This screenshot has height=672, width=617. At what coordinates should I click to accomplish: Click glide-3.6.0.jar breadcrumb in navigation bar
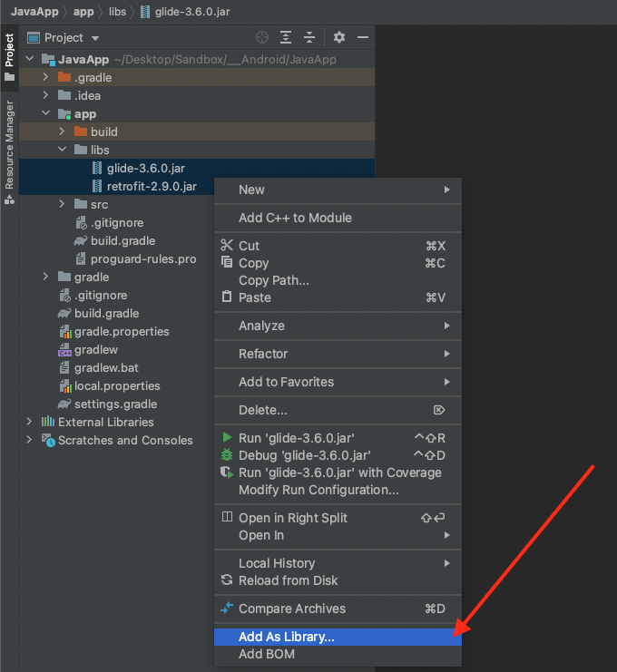(x=186, y=12)
